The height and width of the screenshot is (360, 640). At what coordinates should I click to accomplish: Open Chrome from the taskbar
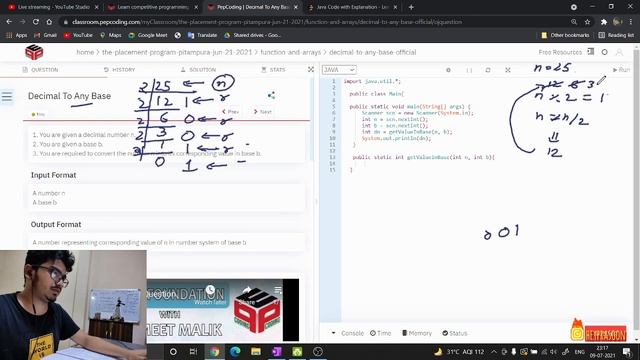pyautogui.click(x=215, y=351)
